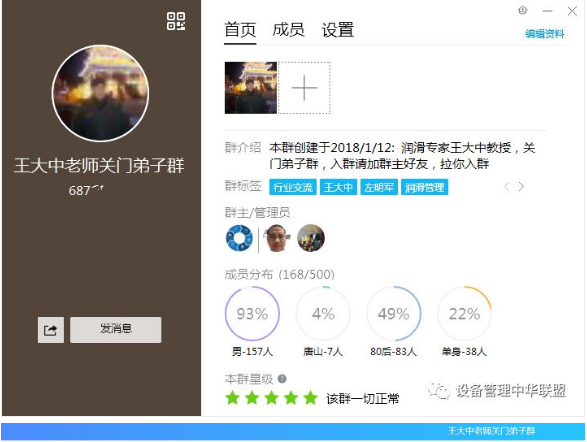
Task: Click the share group icon button
Action: pyautogui.click(x=51, y=330)
